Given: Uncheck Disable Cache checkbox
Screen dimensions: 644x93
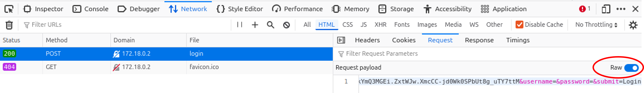Looking at the screenshot, I should pyautogui.click(x=519, y=25).
